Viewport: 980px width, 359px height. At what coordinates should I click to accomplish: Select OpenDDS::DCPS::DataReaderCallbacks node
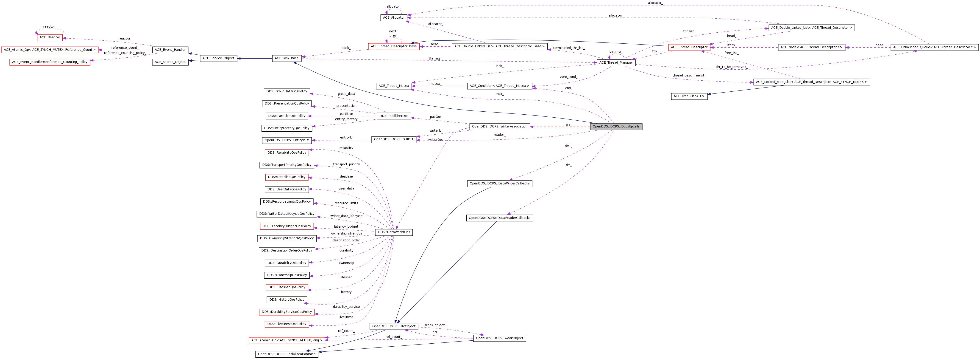pos(499,218)
